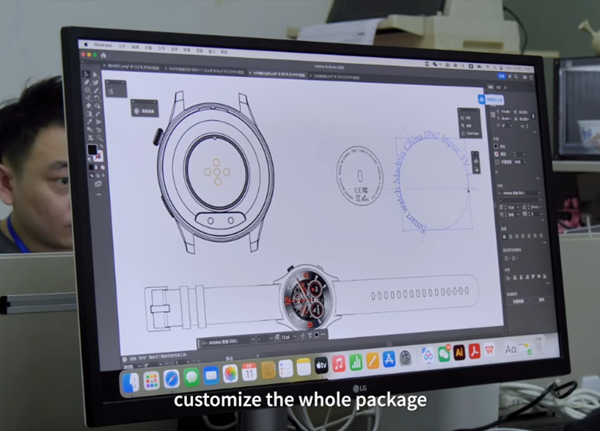
Task: Choose the Pen tool in toolbar
Action: [86, 82]
